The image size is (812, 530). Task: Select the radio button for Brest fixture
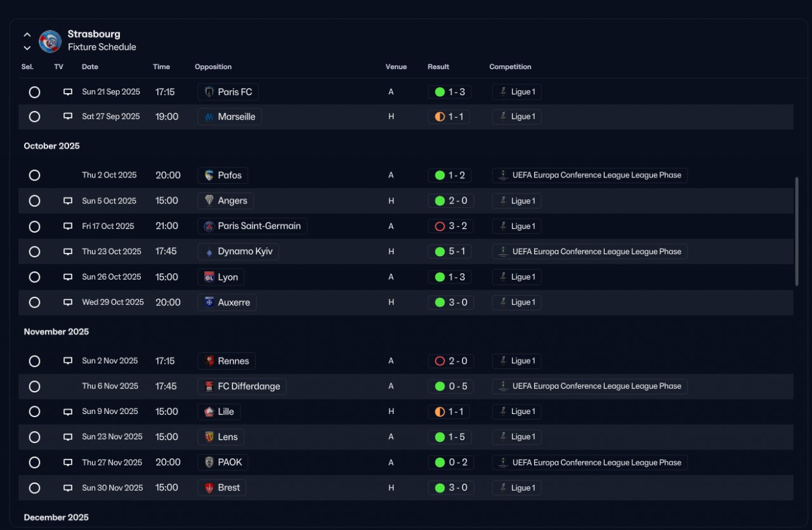click(34, 488)
